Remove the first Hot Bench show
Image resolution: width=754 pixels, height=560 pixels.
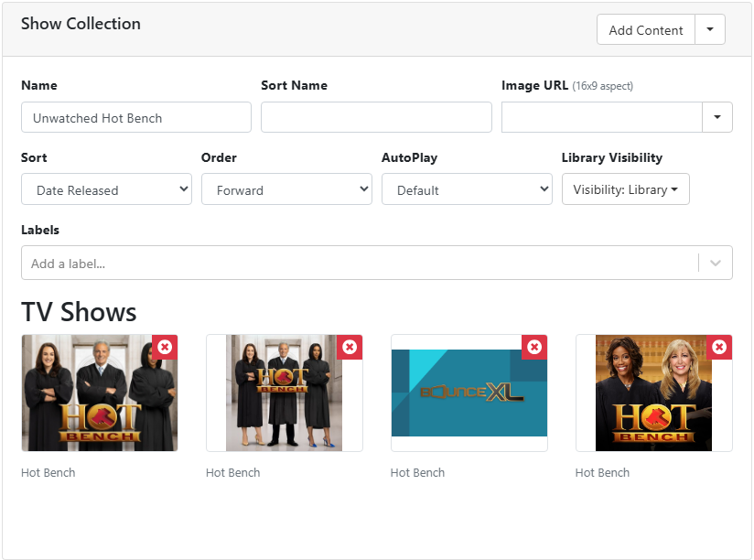point(165,347)
